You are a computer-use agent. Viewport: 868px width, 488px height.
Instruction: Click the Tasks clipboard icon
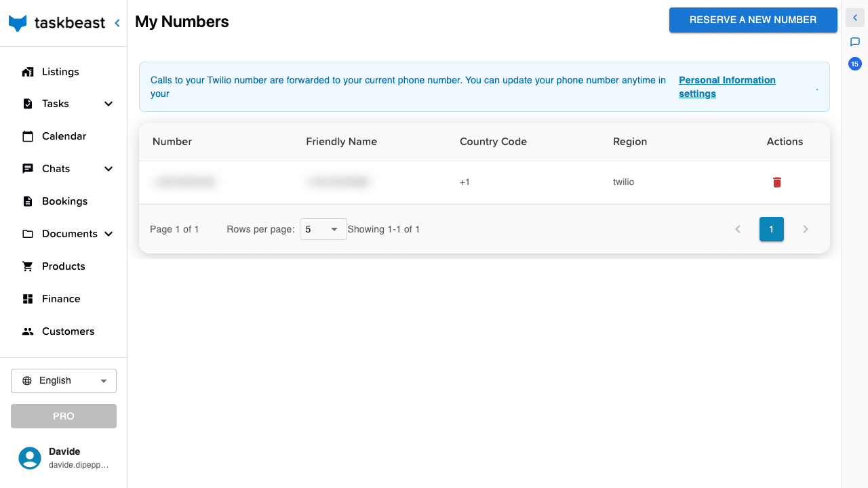pos(28,104)
